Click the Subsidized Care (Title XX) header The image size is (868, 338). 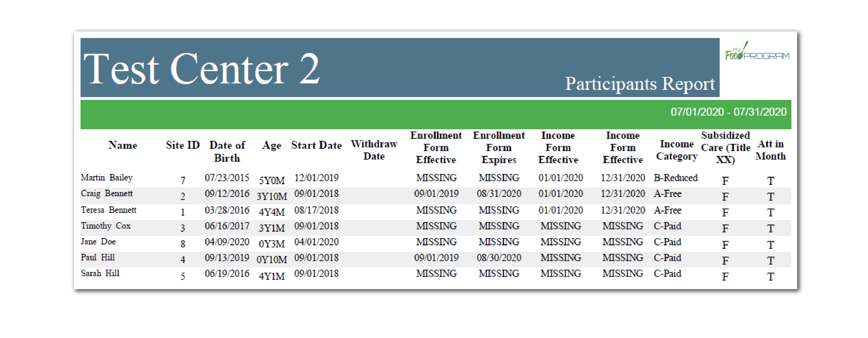coord(725,147)
